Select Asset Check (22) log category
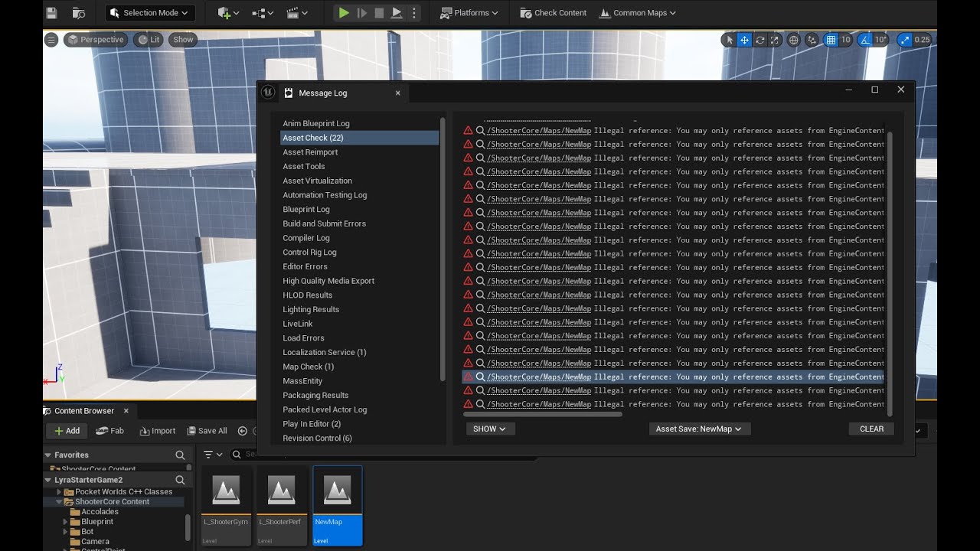 [359, 138]
